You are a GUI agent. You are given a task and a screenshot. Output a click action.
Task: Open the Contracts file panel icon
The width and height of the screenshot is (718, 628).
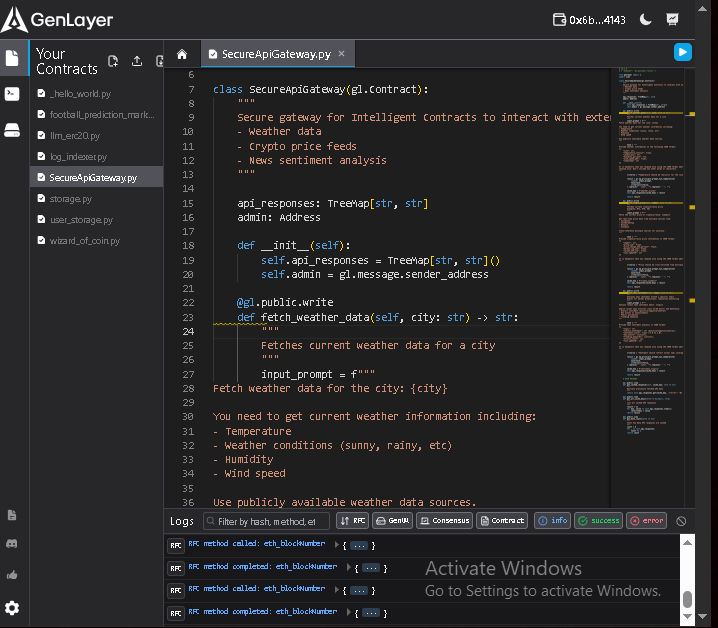pyautogui.click(x=12, y=58)
